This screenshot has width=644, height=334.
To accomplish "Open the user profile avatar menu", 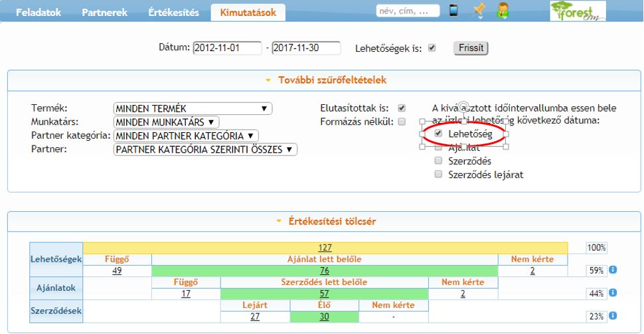I will 503,11.
